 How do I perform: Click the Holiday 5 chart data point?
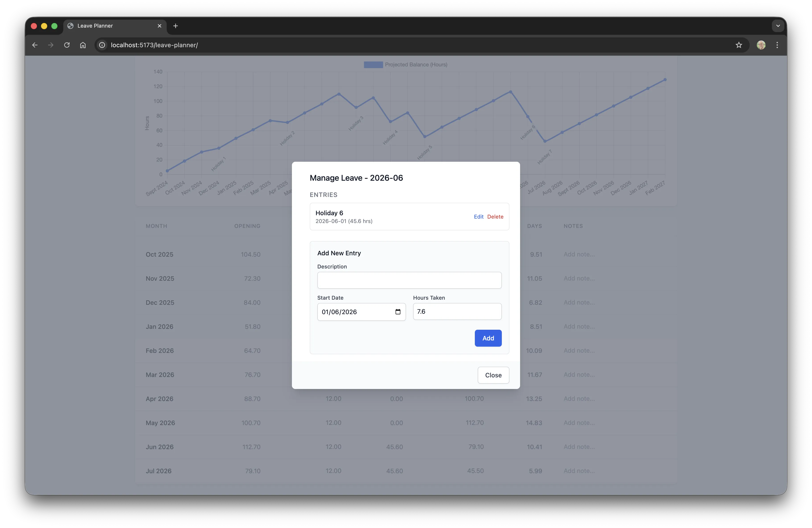(x=425, y=137)
